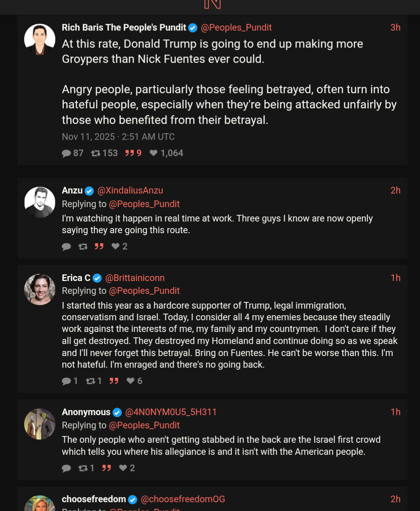Image resolution: width=420 pixels, height=511 pixels.
Task: Open the @choosefreedomOG profile link
Action: point(183,499)
